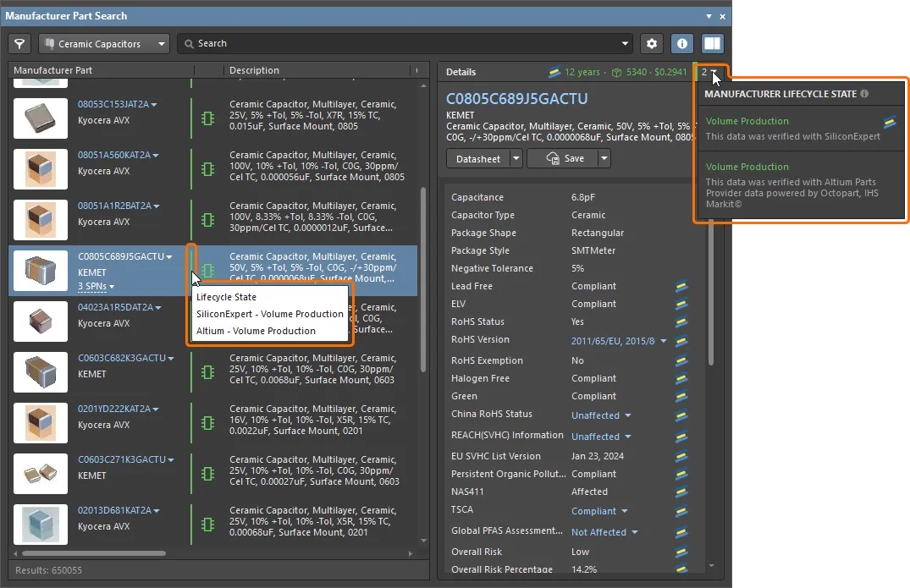Open search settings gear icon

[x=651, y=44]
